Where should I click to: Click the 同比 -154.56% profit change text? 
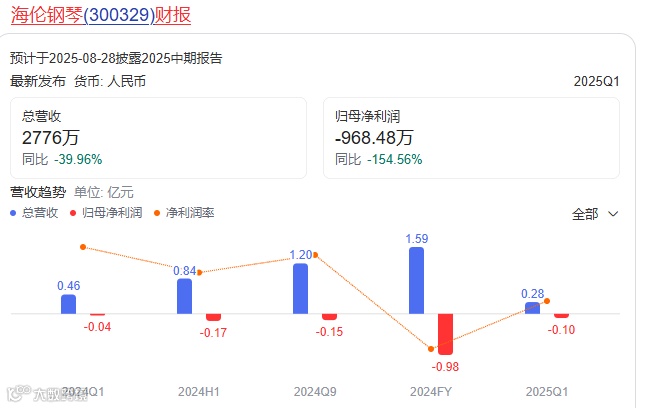point(379,160)
